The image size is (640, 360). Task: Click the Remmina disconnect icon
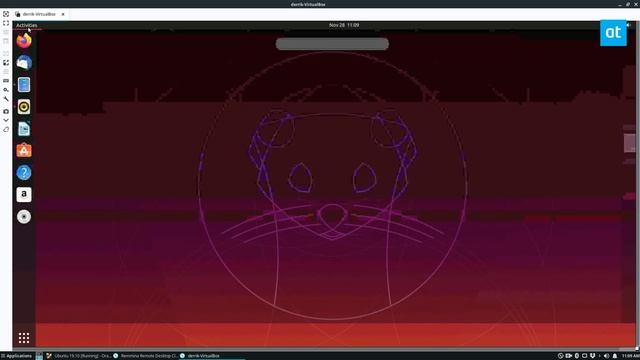tap(6, 129)
